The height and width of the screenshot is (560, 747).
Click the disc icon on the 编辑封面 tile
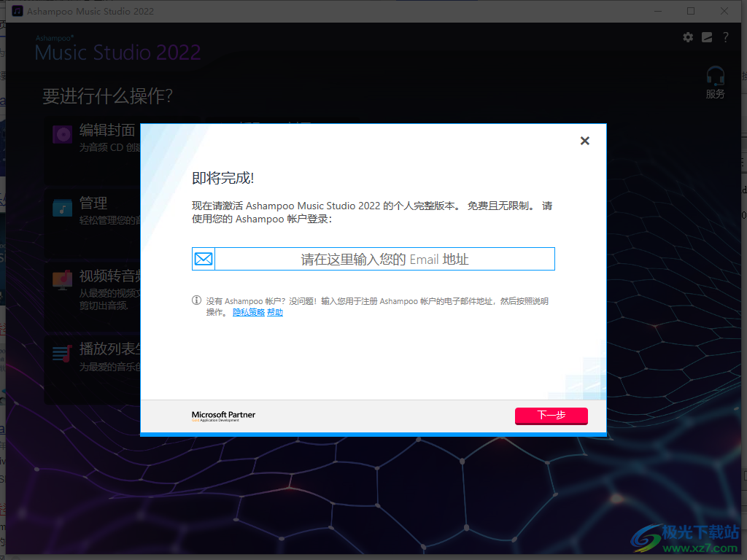tap(61, 134)
